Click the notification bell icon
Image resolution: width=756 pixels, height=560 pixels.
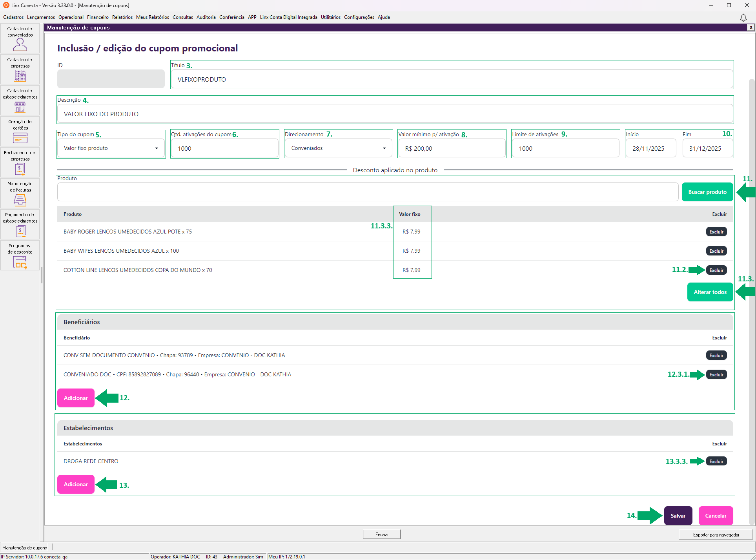pos(743,18)
